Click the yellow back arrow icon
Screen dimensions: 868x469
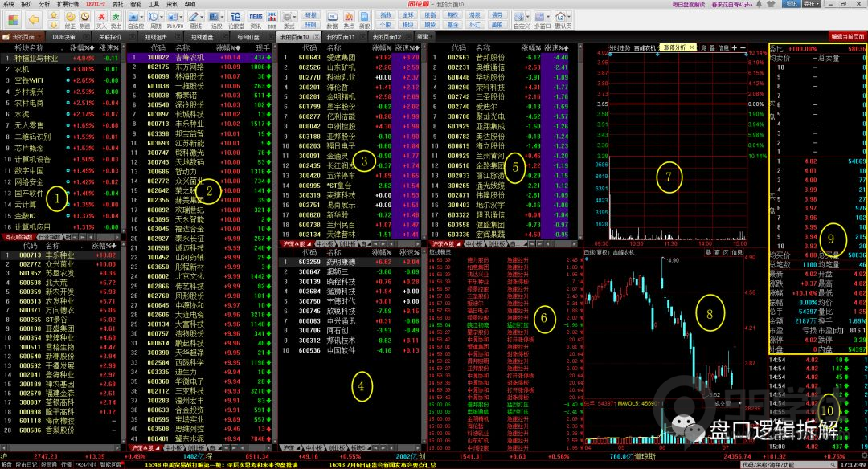tap(35, 17)
